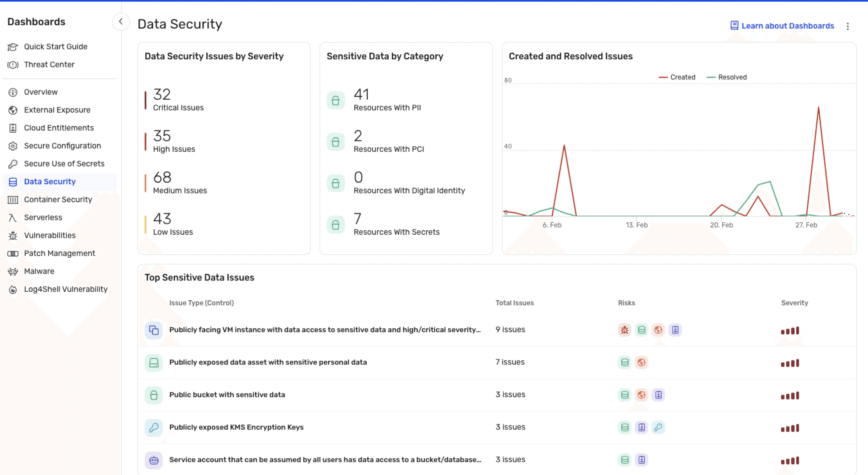Image resolution: width=868 pixels, height=475 pixels.
Task: Sort by the Severity column header
Action: pos(795,303)
